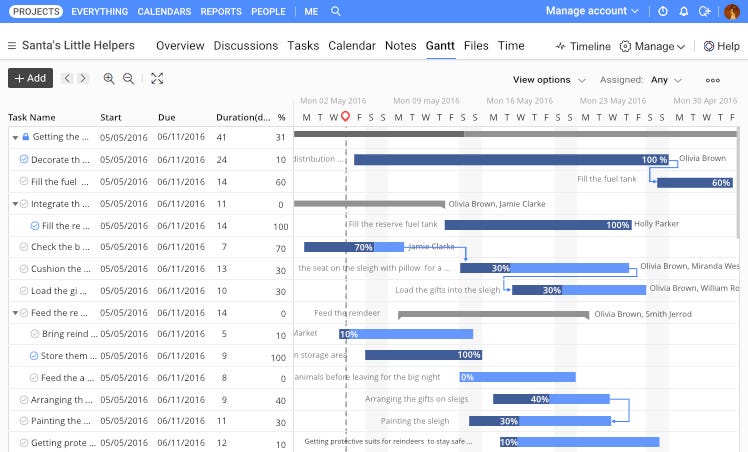Open the Calendar tab
Viewport: 748px width, 452px height.
click(x=352, y=46)
